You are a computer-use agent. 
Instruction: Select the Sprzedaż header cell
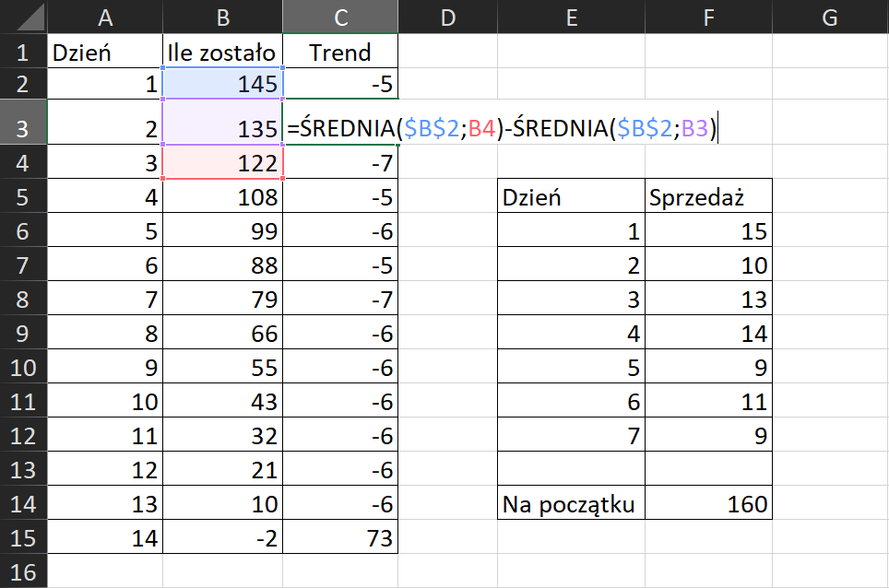point(708,196)
